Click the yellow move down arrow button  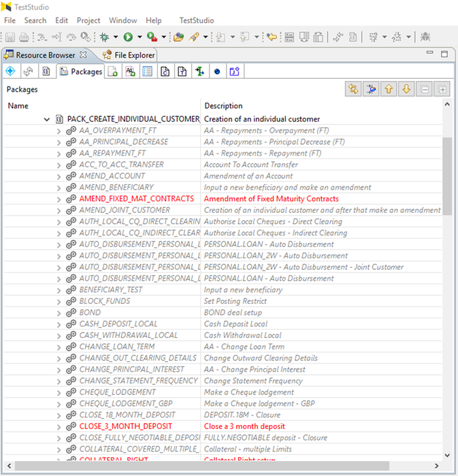[406, 89]
